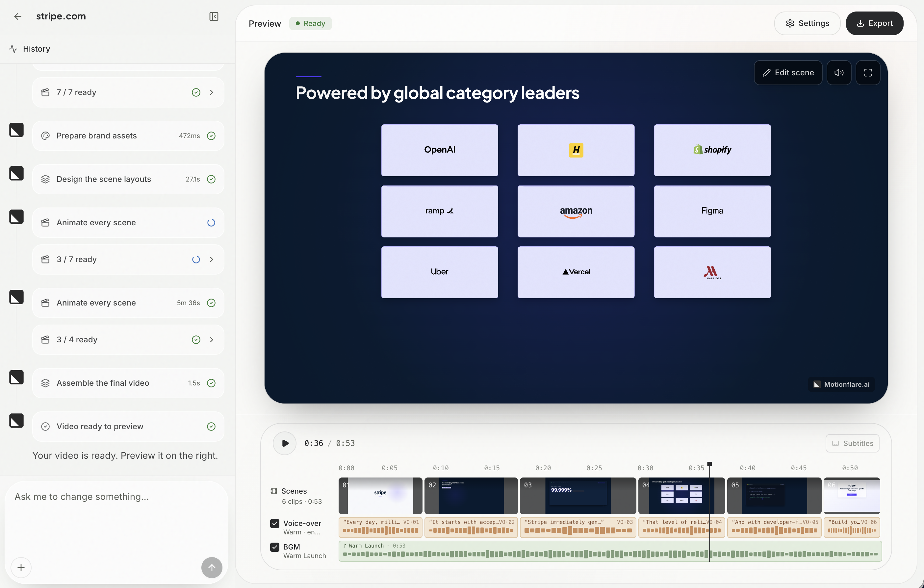The height and width of the screenshot is (588, 924).
Task: Click the Uber logo card
Action: coord(440,272)
